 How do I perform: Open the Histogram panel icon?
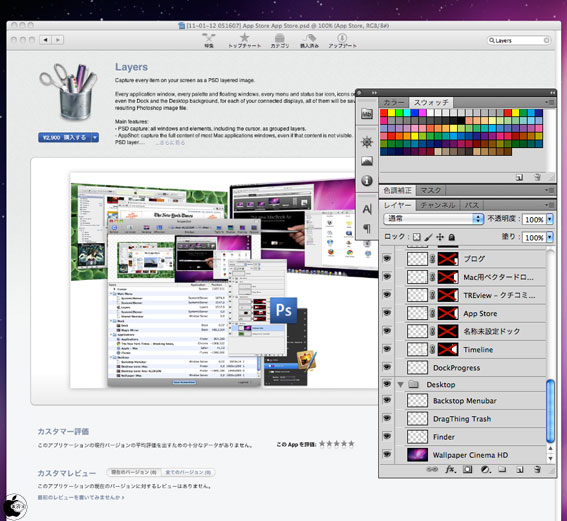[367, 161]
